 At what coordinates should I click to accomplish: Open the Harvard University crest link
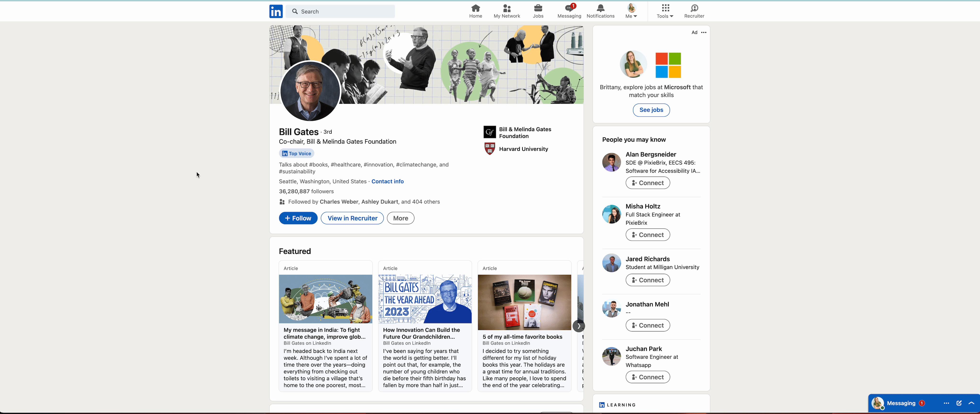coord(489,149)
